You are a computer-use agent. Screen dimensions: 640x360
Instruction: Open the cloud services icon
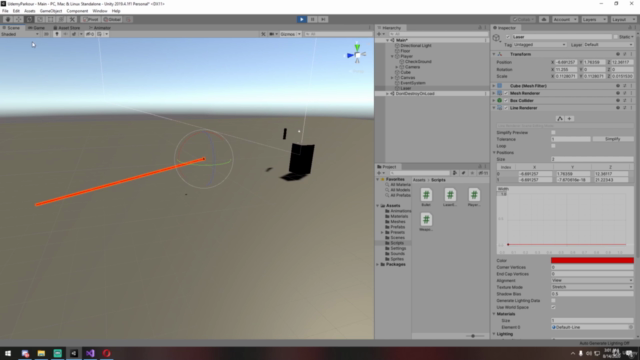(x=544, y=19)
